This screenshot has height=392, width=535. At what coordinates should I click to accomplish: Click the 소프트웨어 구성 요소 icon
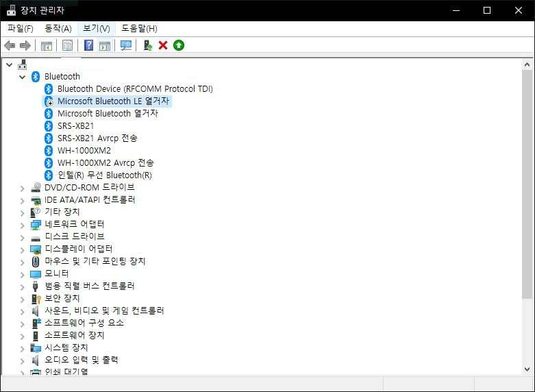(36, 323)
